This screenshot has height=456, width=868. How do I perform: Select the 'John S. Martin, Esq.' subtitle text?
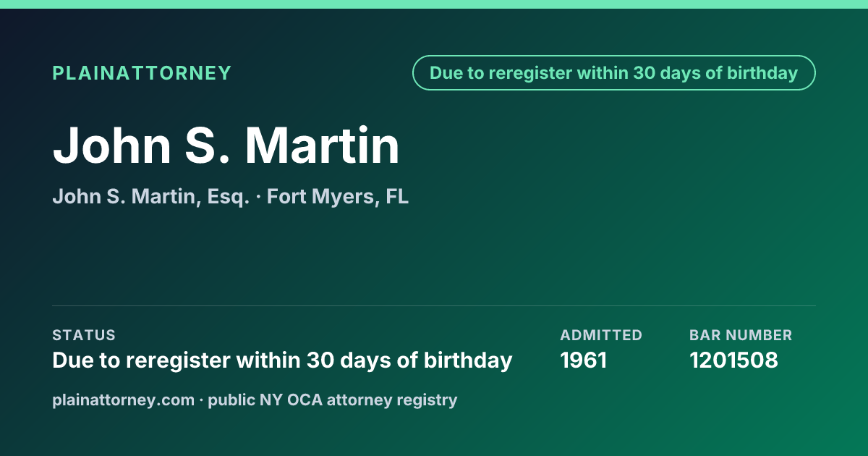point(151,197)
